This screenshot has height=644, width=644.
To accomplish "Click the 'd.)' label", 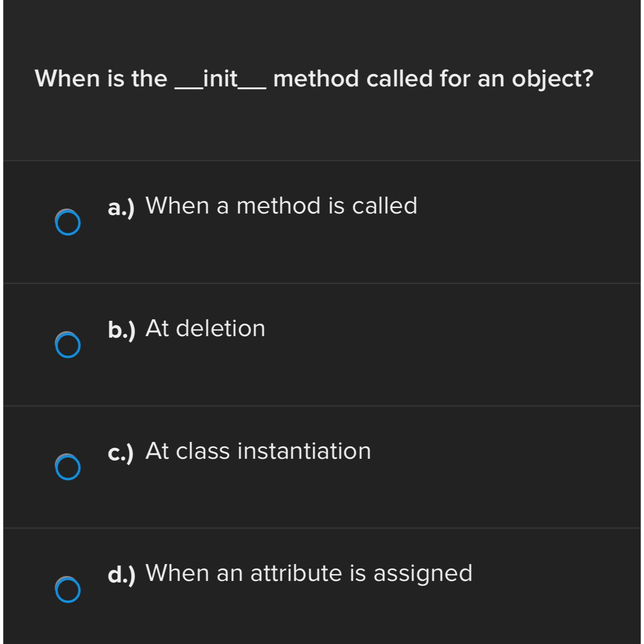I will click(121, 572).
